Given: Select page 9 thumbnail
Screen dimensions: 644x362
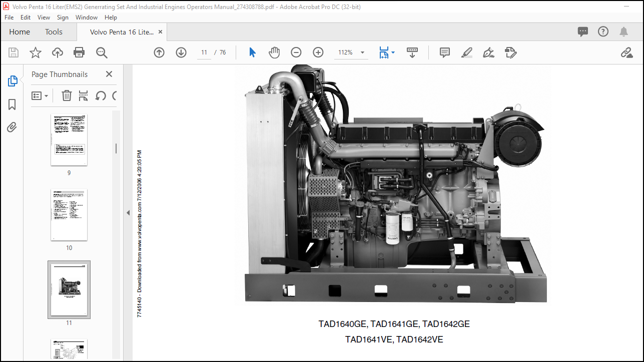Looking at the screenshot, I should 69,140.
